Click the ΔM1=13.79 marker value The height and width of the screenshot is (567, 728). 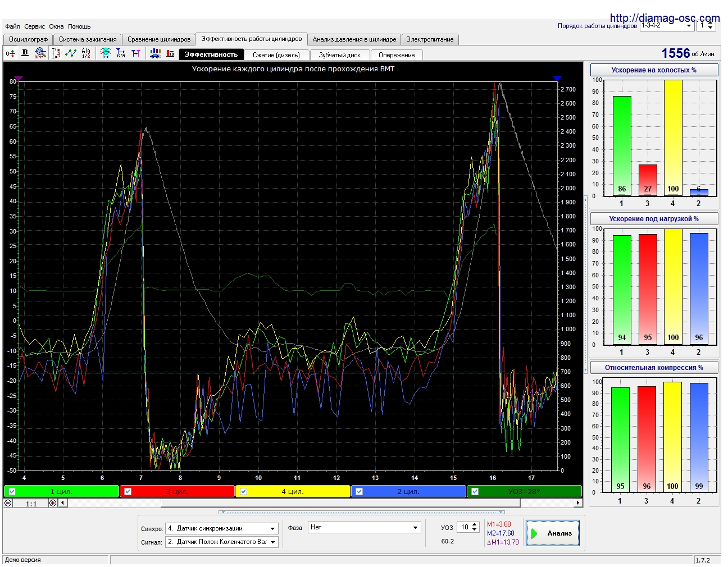point(503,542)
